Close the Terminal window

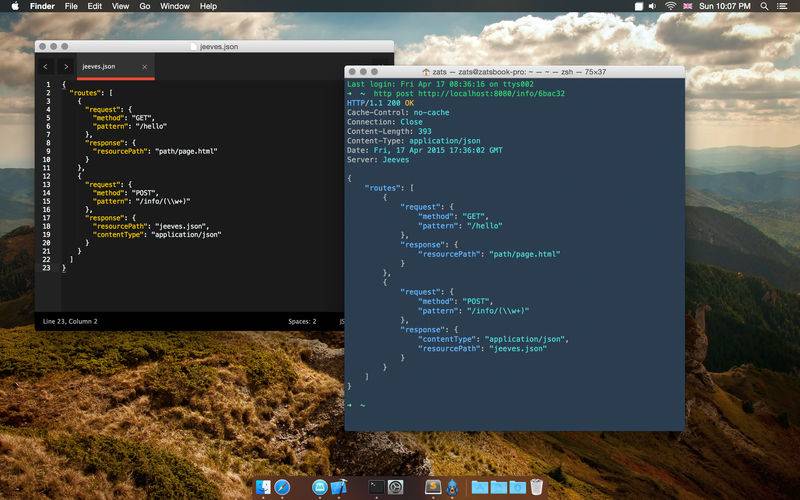[x=352, y=72]
